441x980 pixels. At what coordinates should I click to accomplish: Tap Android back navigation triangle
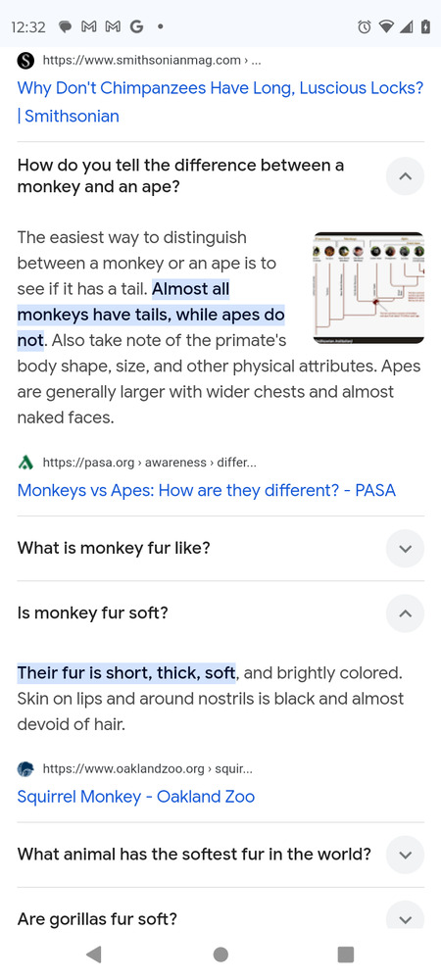pyautogui.click(x=94, y=954)
